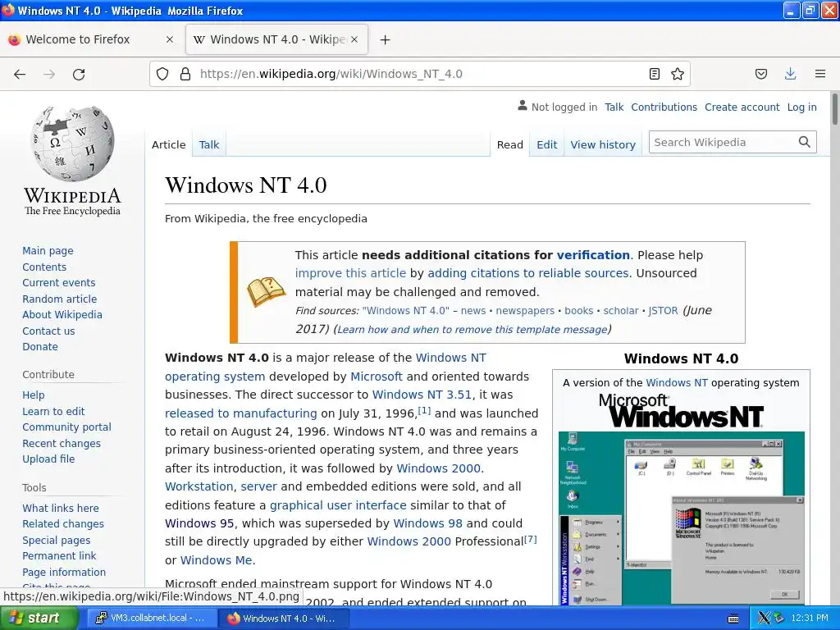Switch to the Read view tab
Screen dimensions: 840x630
[510, 144]
